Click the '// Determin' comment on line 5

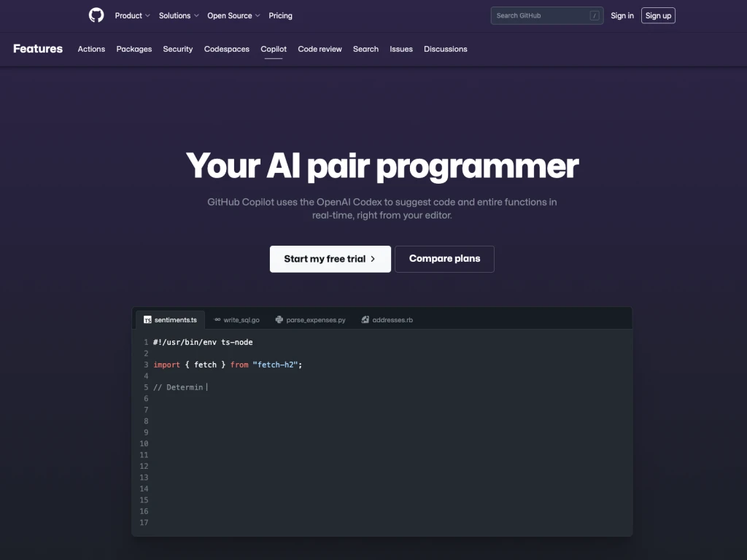coord(178,387)
